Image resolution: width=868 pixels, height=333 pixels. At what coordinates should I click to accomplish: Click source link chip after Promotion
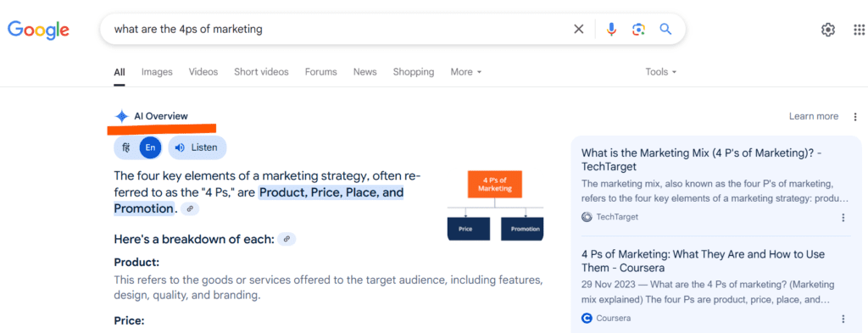190,208
